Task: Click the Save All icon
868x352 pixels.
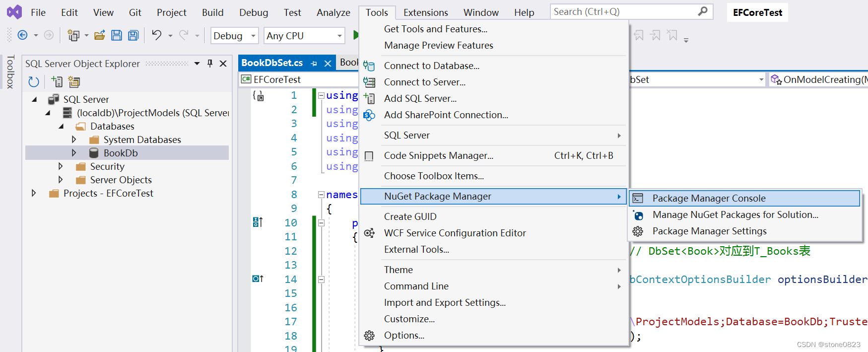Action: coord(134,35)
